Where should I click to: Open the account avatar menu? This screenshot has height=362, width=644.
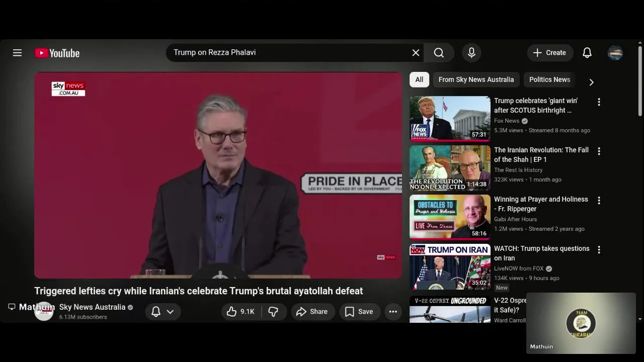tap(615, 53)
